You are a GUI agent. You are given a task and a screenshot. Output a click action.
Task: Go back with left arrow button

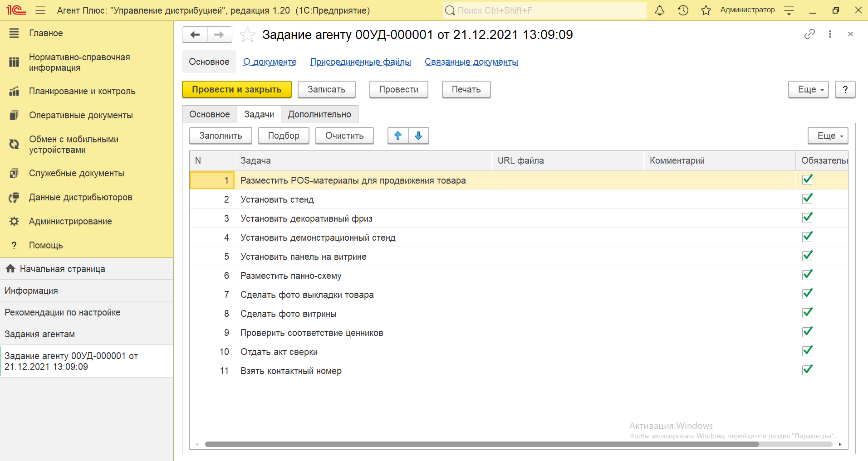pyautogui.click(x=195, y=34)
